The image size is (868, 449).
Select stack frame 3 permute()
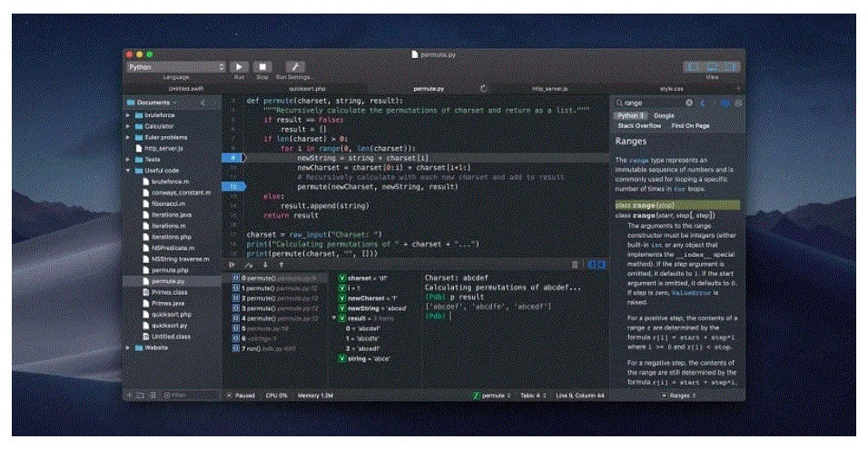[276, 308]
